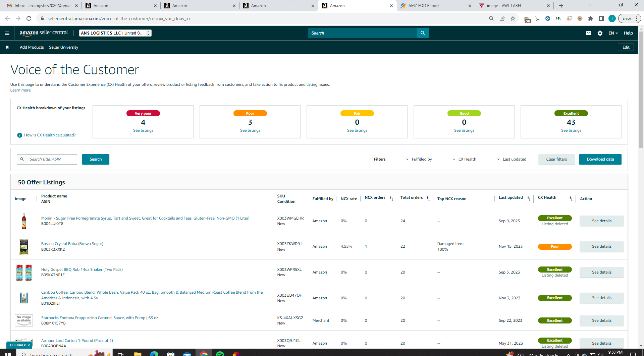See details for Bossen Crystal Boba row

pyautogui.click(x=602, y=246)
